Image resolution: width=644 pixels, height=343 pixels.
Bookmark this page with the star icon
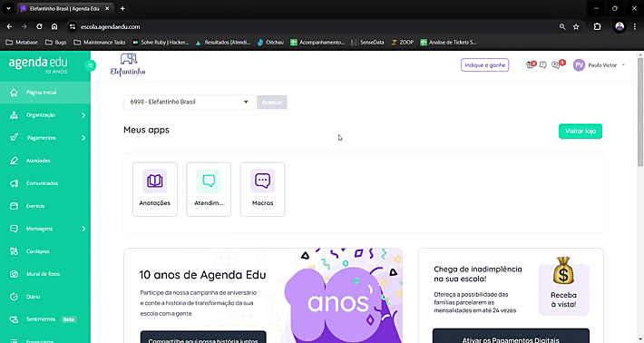pyautogui.click(x=576, y=26)
